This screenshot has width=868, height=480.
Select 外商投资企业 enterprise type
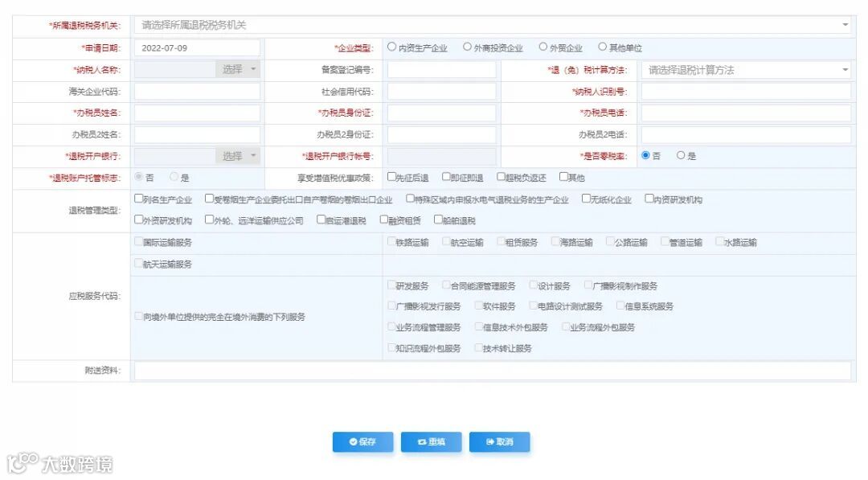click(467, 47)
